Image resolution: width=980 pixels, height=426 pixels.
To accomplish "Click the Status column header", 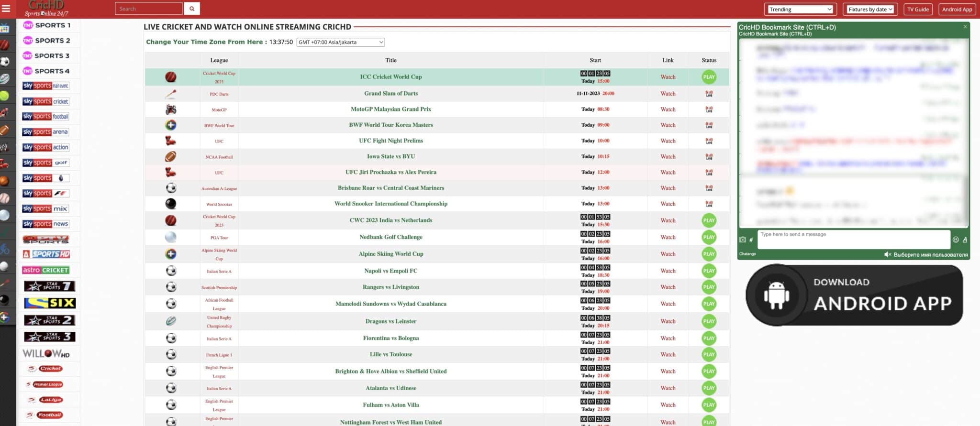I will point(709,60).
